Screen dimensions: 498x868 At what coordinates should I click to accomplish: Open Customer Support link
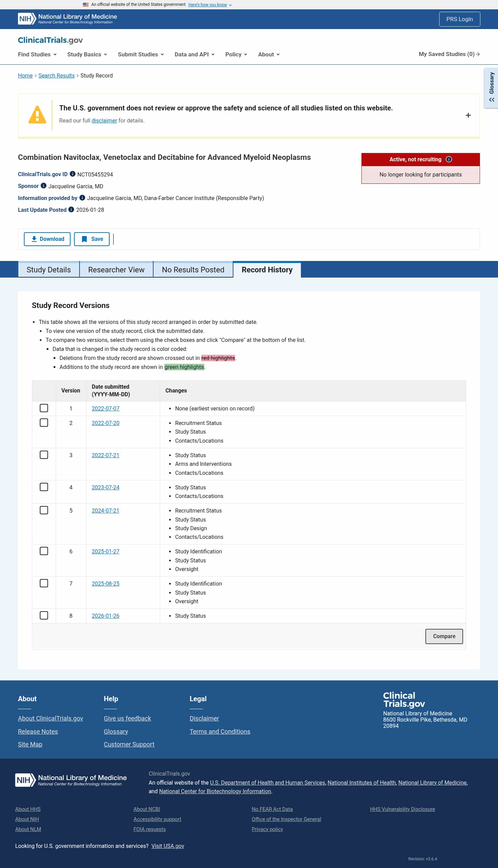pos(129,744)
